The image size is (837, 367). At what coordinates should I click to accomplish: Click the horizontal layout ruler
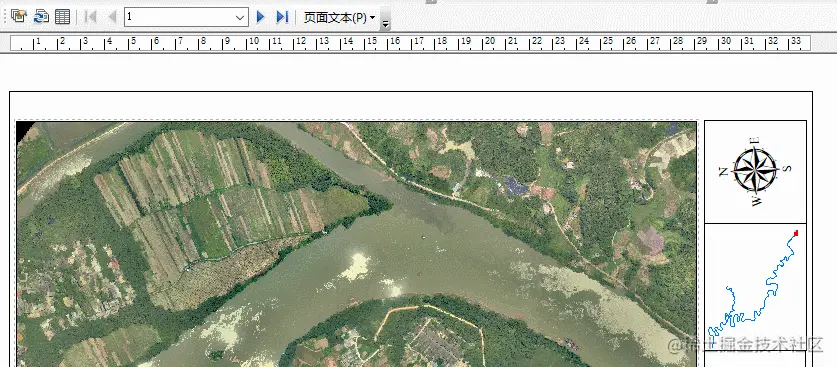point(410,43)
